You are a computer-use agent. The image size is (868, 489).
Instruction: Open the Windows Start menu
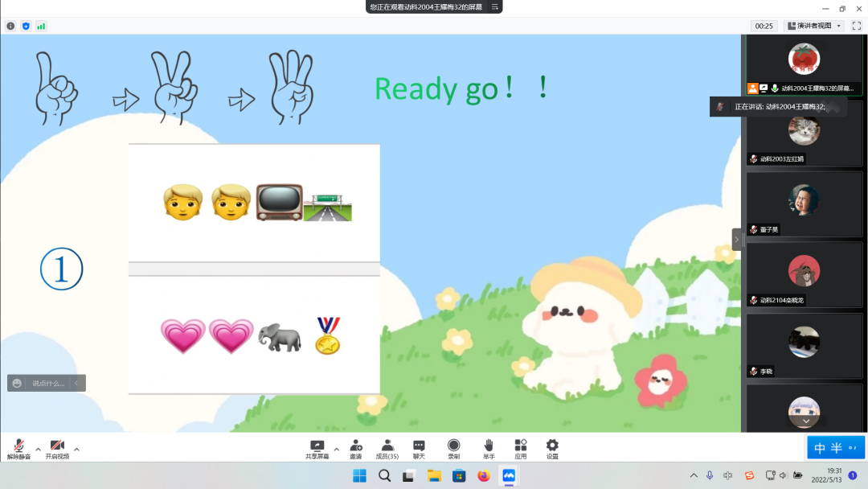359,475
